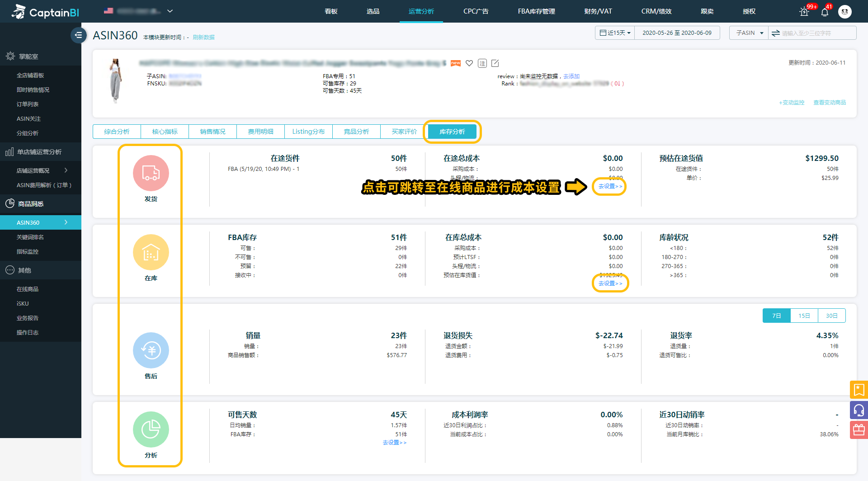
Task: Click 去添加 link next to review
Action: [571, 76]
